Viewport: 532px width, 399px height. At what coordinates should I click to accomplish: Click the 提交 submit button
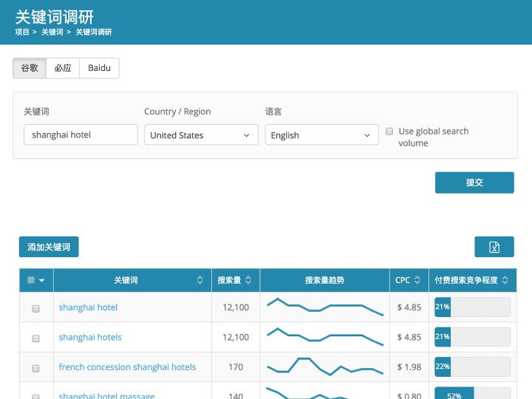click(474, 183)
